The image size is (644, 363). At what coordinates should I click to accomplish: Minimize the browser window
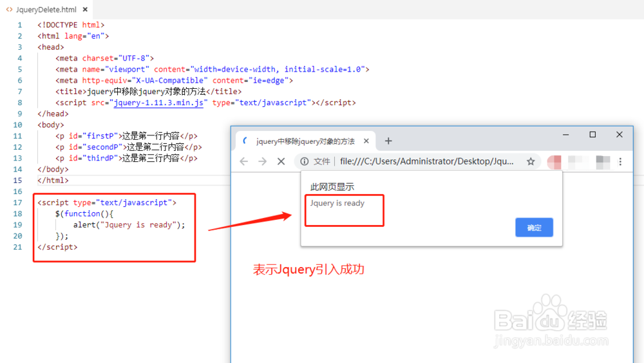[x=565, y=135]
